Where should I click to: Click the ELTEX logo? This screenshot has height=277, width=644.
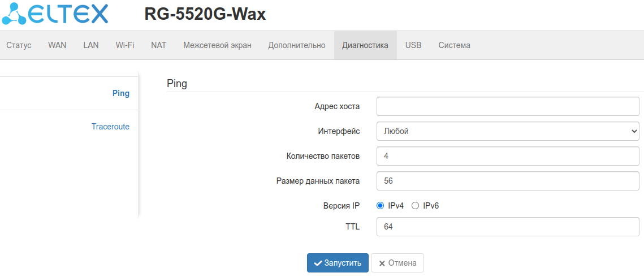click(55, 14)
